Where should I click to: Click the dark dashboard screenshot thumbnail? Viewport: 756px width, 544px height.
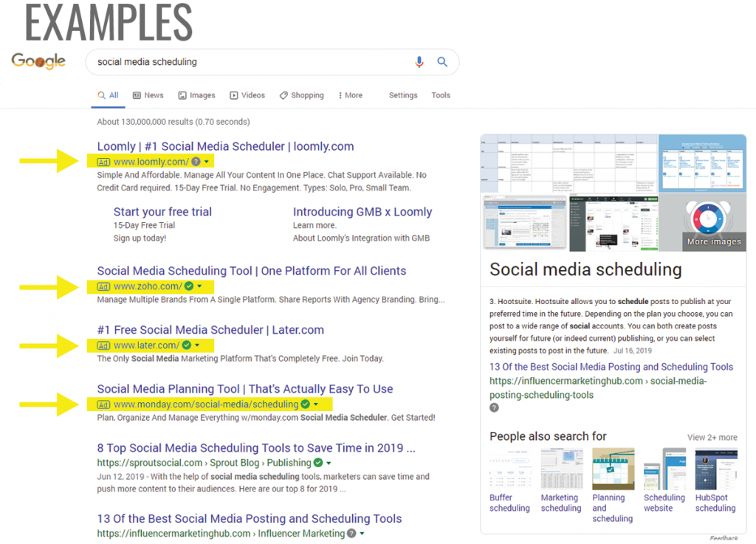(614, 223)
